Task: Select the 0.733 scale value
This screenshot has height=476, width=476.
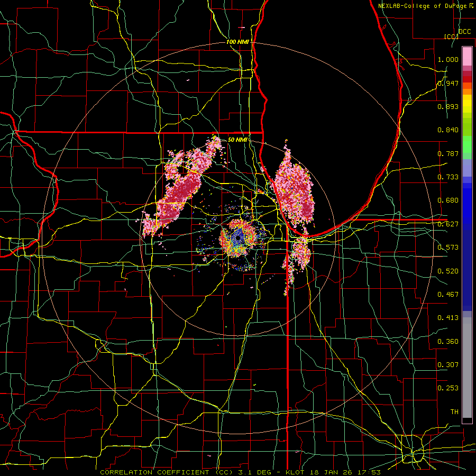Action: (x=448, y=177)
